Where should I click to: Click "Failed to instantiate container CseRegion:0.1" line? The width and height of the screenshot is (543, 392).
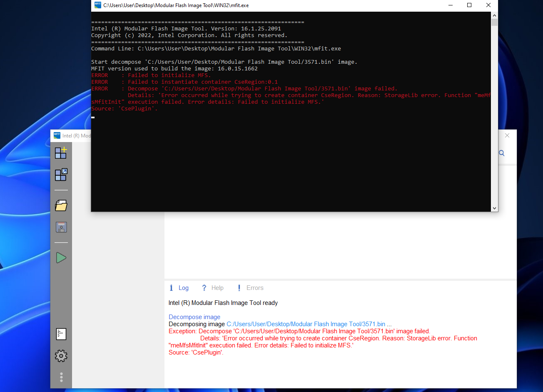[x=184, y=82]
